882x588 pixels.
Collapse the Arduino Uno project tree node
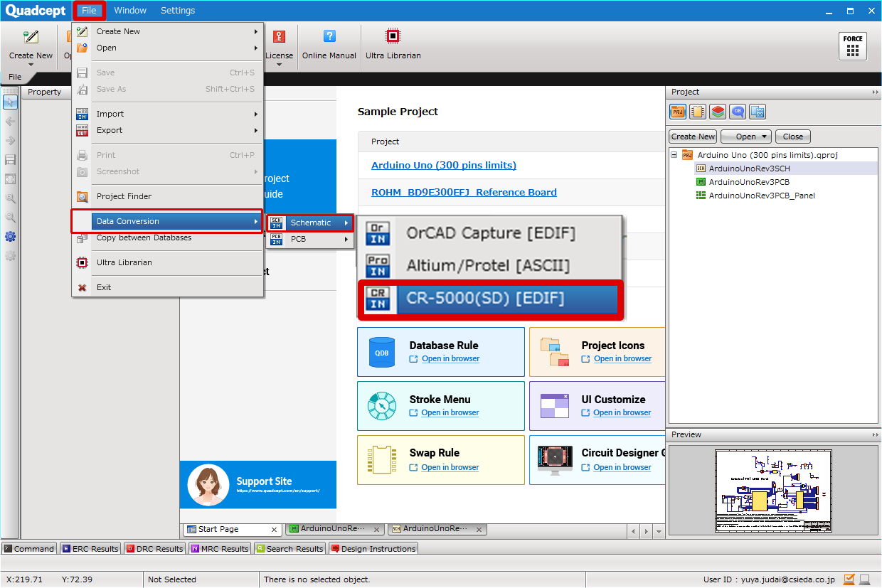click(674, 155)
